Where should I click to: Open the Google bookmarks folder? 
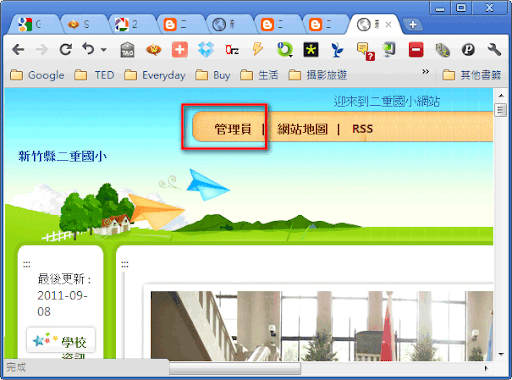(37, 75)
